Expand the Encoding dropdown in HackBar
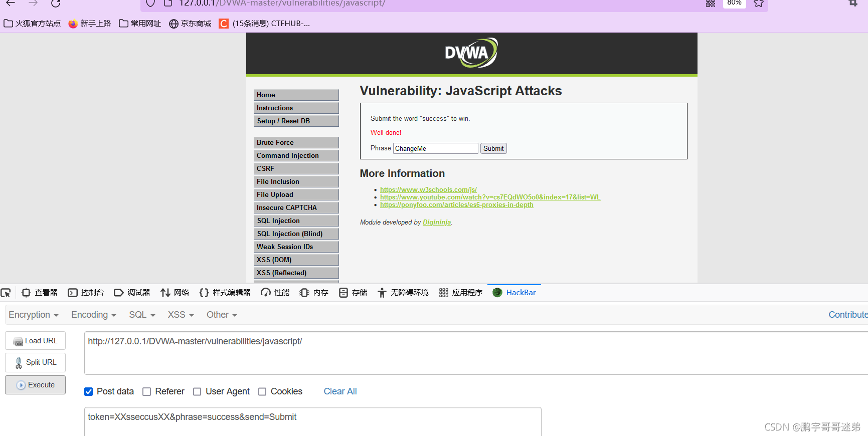Image resolution: width=868 pixels, height=436 pixels. coord(94,315)
